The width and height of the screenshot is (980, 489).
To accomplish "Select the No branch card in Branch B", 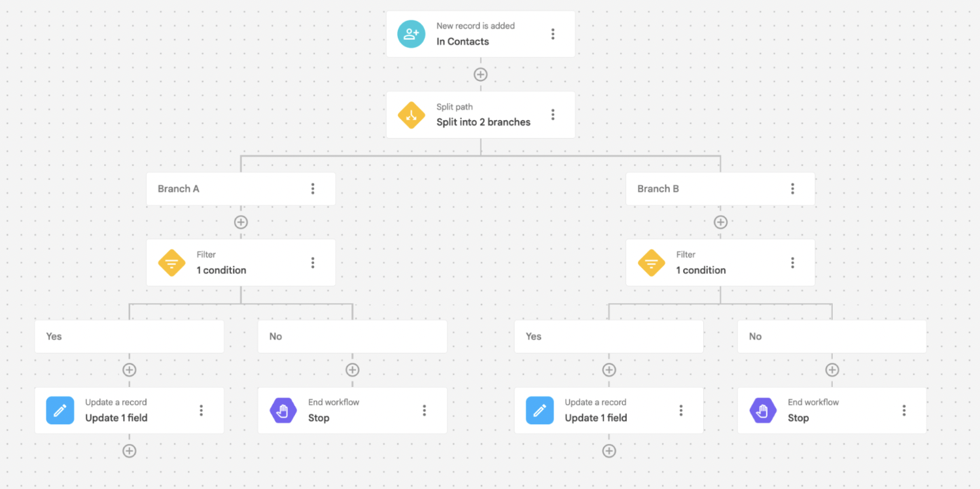I will tap(831, 336).
